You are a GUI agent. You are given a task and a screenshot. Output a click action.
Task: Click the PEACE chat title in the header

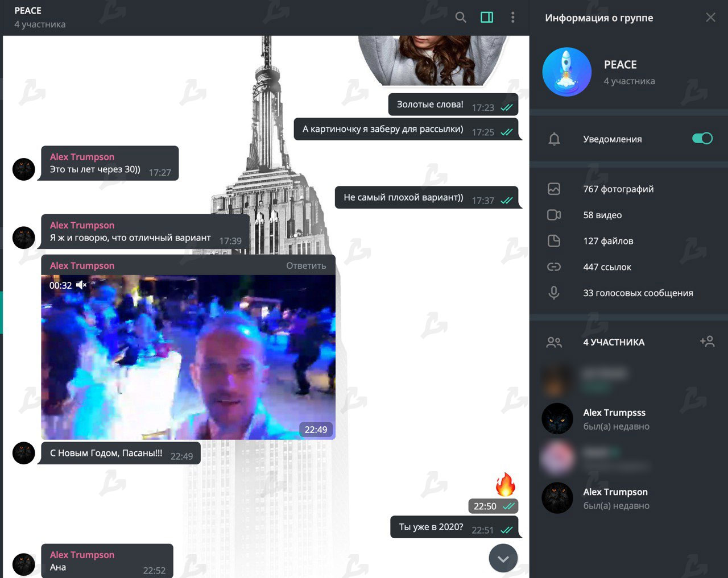point(28,11)
